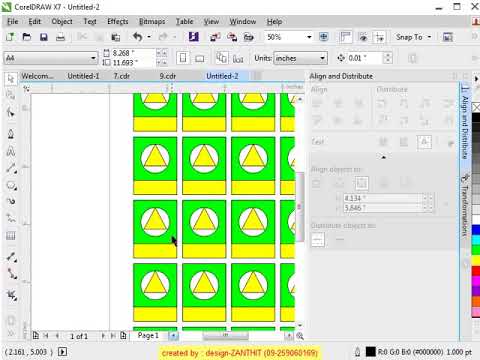Open the Bitmaps menu
This screenshot has height=360, width=480.
point(152,22)
